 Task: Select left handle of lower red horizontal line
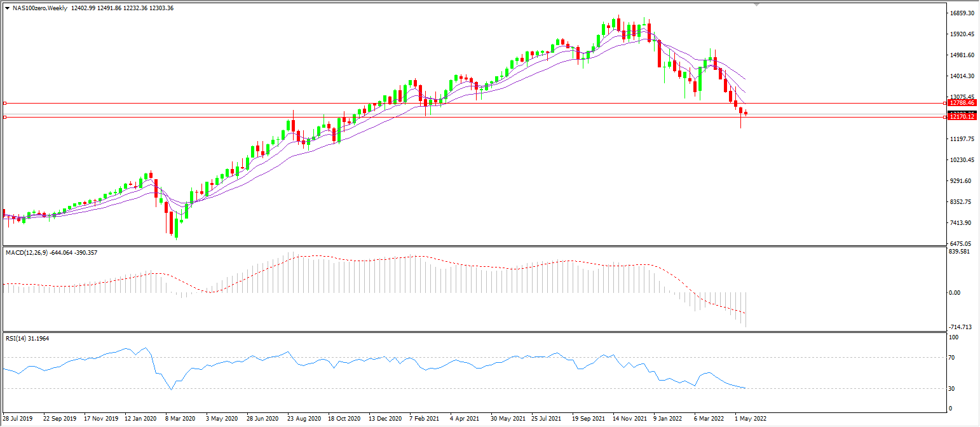point(5,118)
